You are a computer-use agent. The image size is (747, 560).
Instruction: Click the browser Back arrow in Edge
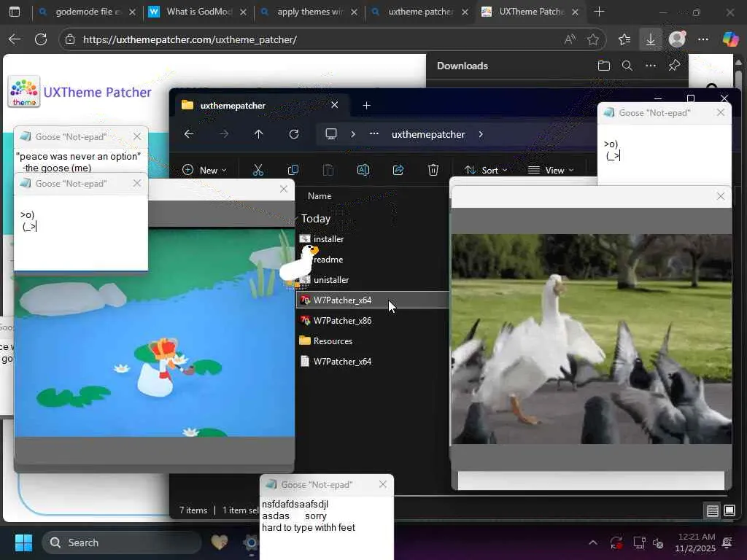pos(15,39)
